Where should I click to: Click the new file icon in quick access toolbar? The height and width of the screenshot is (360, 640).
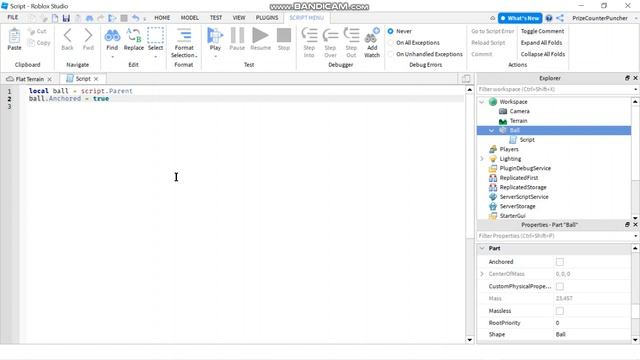(x=55, y=18)
